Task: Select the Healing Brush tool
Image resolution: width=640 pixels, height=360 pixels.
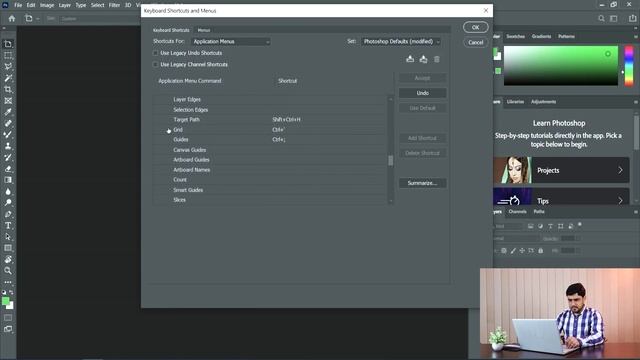Action: pos(8,123)
